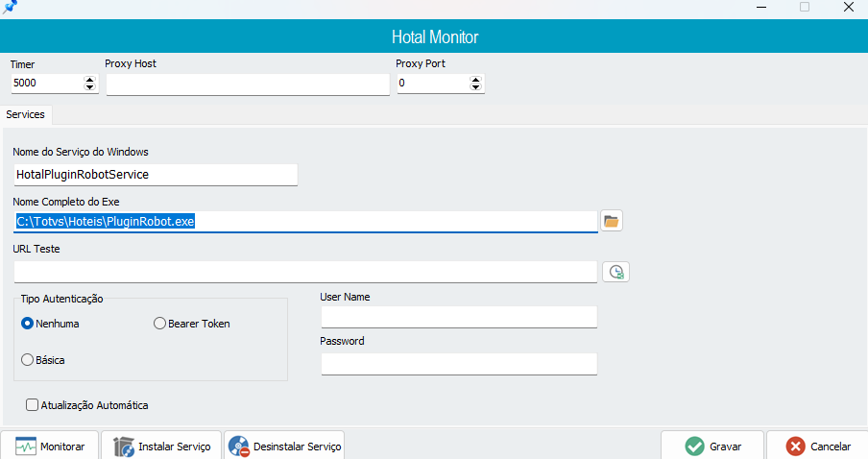This screenshot has height=459, width=868.
Task: Close the Hotal Monitor window
Action: pyautogui.click(x=848, y=7)
